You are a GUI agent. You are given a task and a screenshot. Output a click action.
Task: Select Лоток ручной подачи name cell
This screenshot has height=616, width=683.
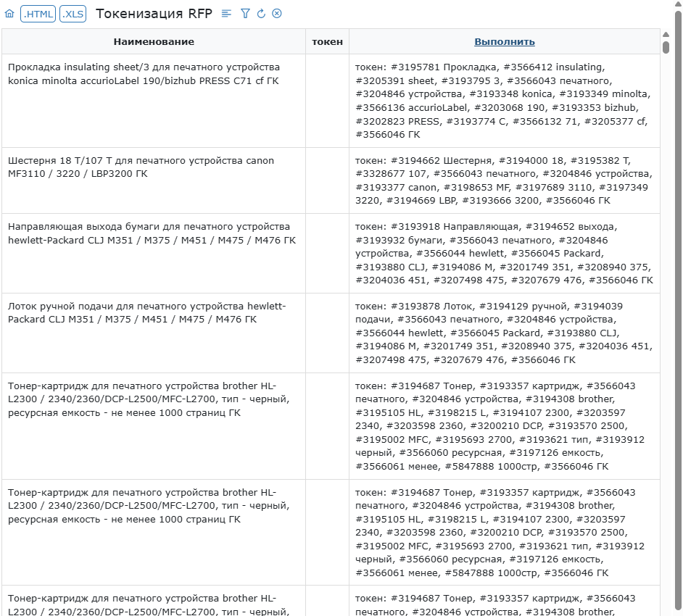154,333
